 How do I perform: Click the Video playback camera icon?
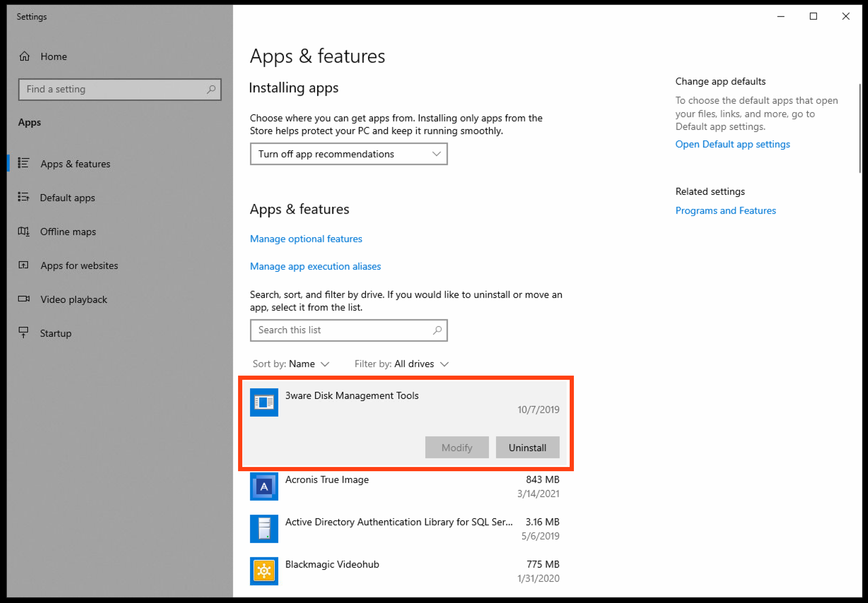[24, 299]
